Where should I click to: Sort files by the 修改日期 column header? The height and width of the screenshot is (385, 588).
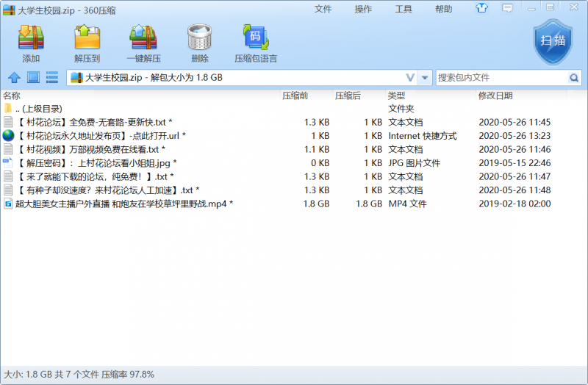(x=495, y=96)
